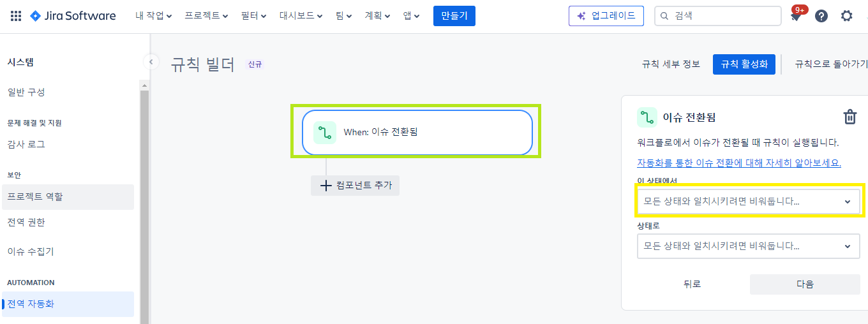This screenshot has height=324, width=868.
Task: Open the 필터 menu
Action: [x=254, y=16]
